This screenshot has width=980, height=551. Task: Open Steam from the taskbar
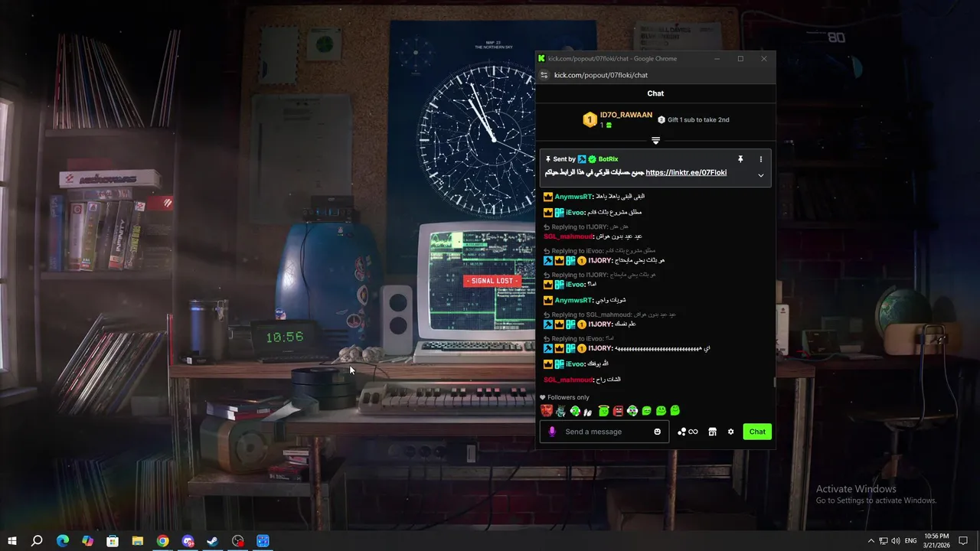[213, 541]
